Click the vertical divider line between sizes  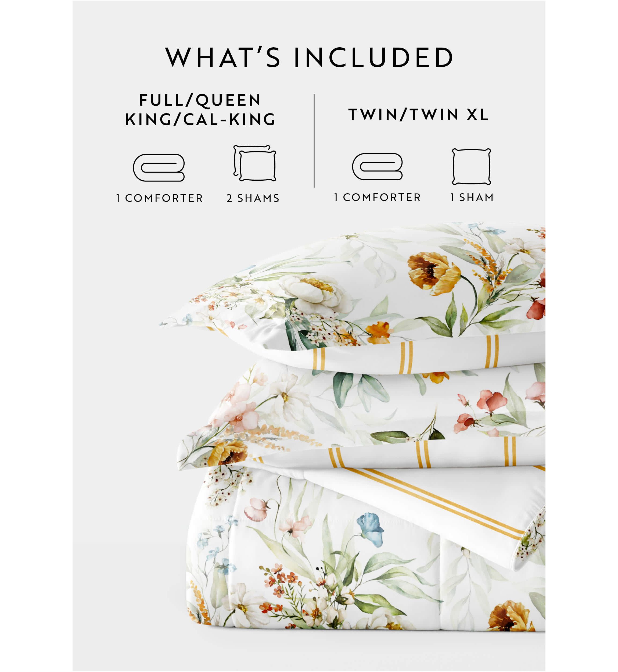[314, 141]
